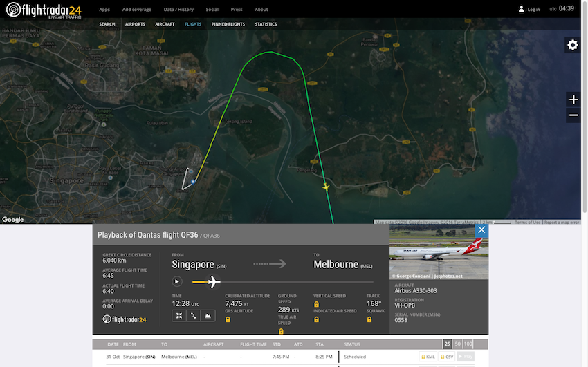588x367 pixels.
Task: Open the Press menu
Action: tap(237, 10)
